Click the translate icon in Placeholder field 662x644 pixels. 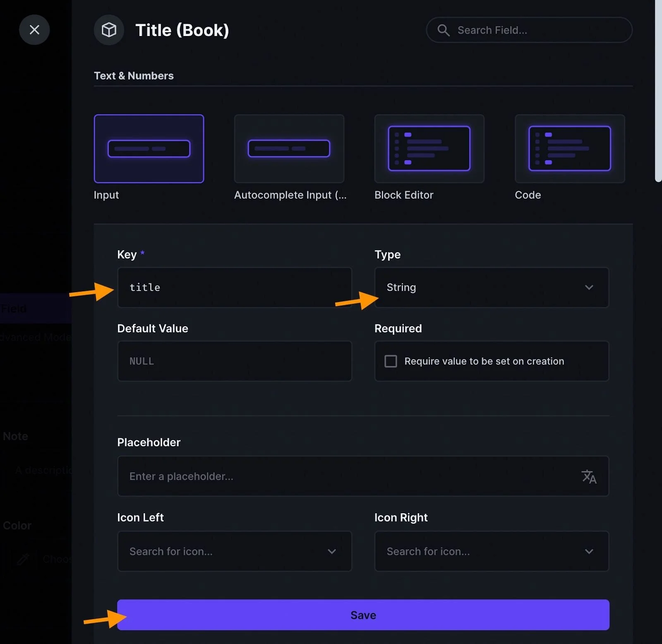point(588,476)
